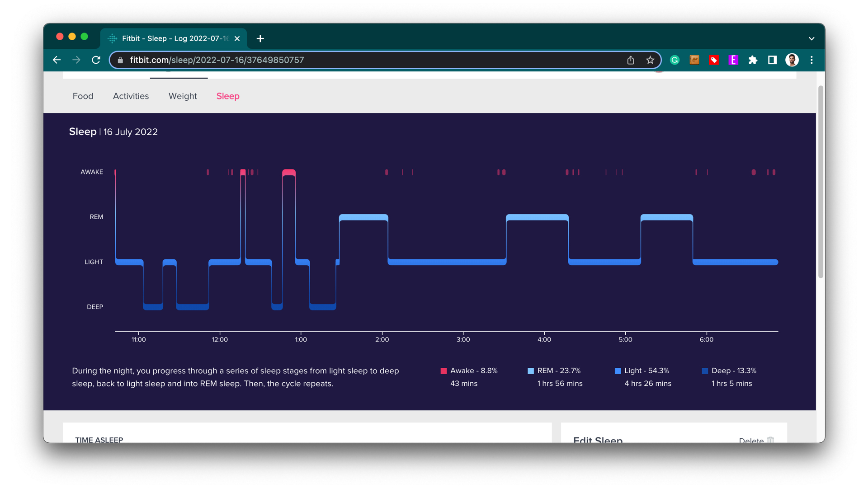Go back to the previous page
Screen dimensions: 868x488
tap(57, 60)
